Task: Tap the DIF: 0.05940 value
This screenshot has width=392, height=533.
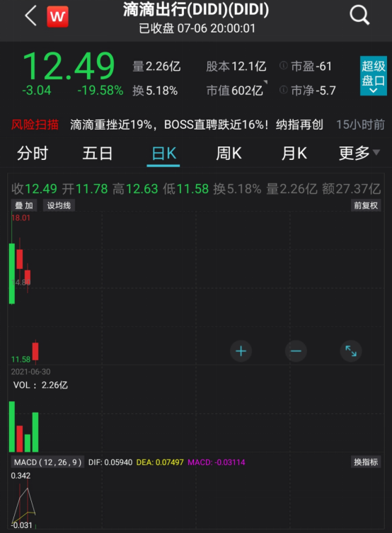Action: [110, 462]
